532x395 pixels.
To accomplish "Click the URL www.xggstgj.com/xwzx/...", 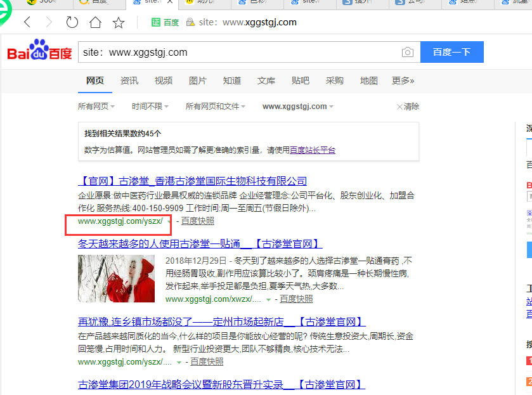I will pos(214,299).
